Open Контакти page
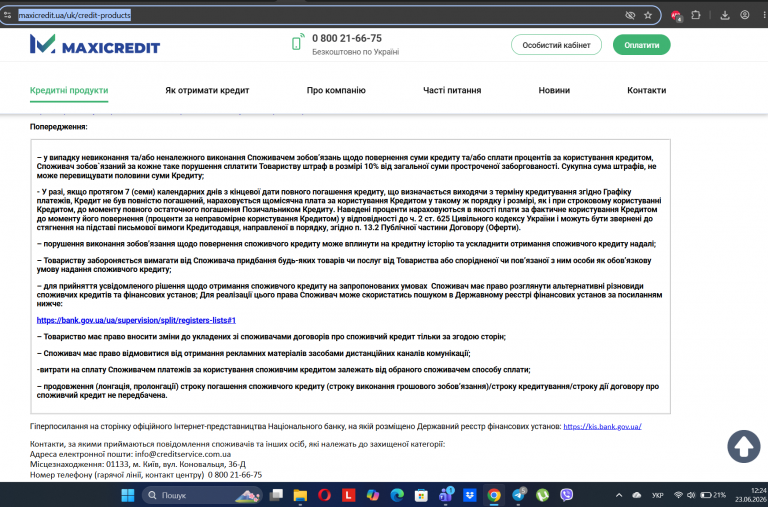This screenshot has height=507, width=768. click(647, 90)
